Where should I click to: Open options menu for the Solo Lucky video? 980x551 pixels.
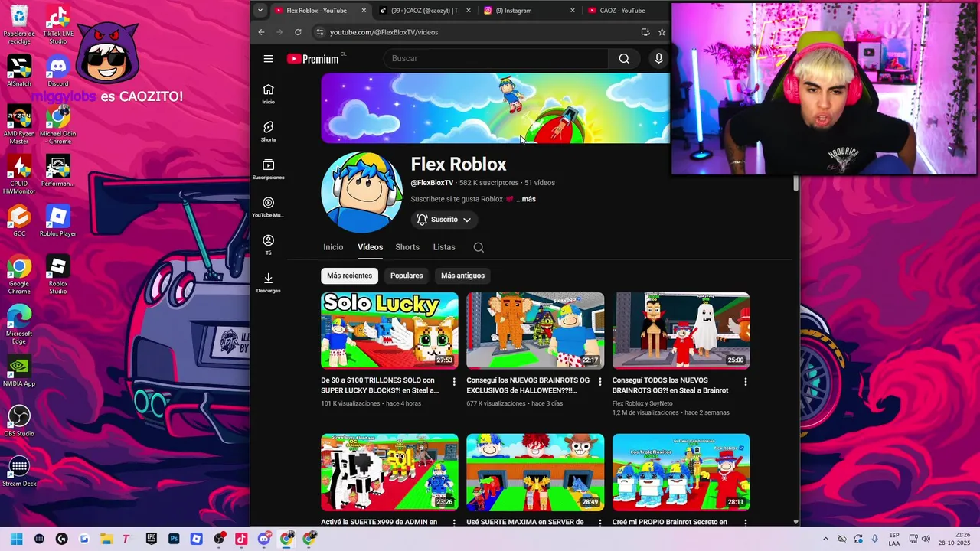pos(454,381)
